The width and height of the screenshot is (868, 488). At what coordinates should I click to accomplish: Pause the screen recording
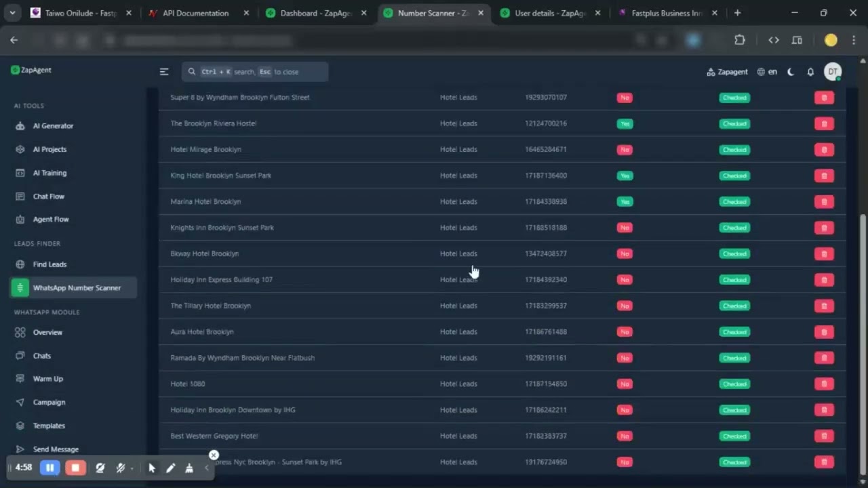pos(50,468)
